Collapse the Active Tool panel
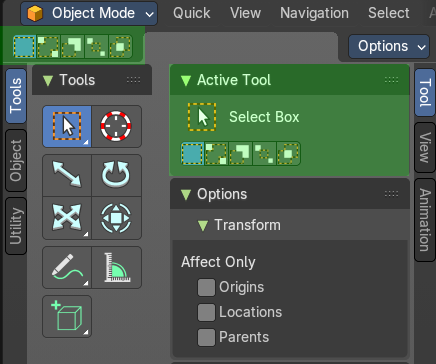 (x=186, y=80)
